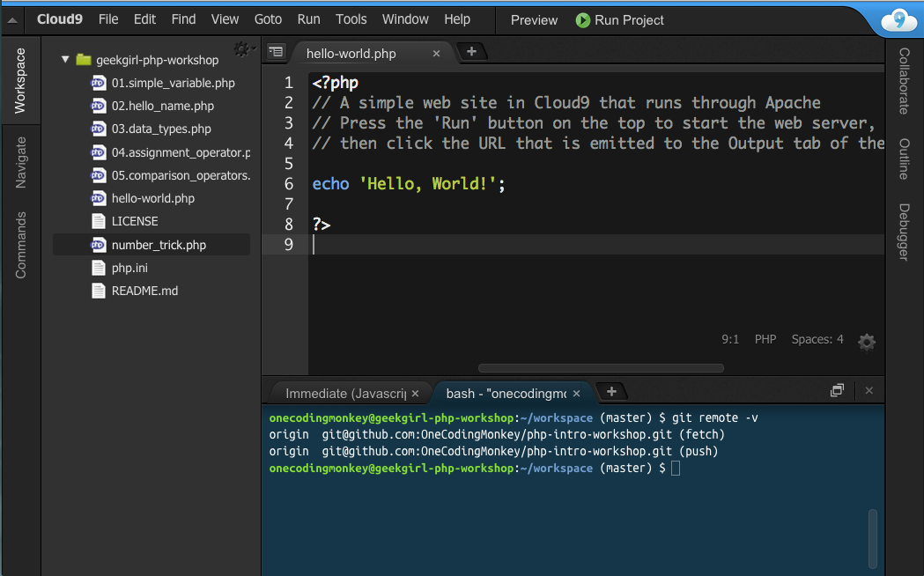The width and height of the screenshot is (924, 576).
Task: Switch to the bash terminal tab
Action: (506, 394)
